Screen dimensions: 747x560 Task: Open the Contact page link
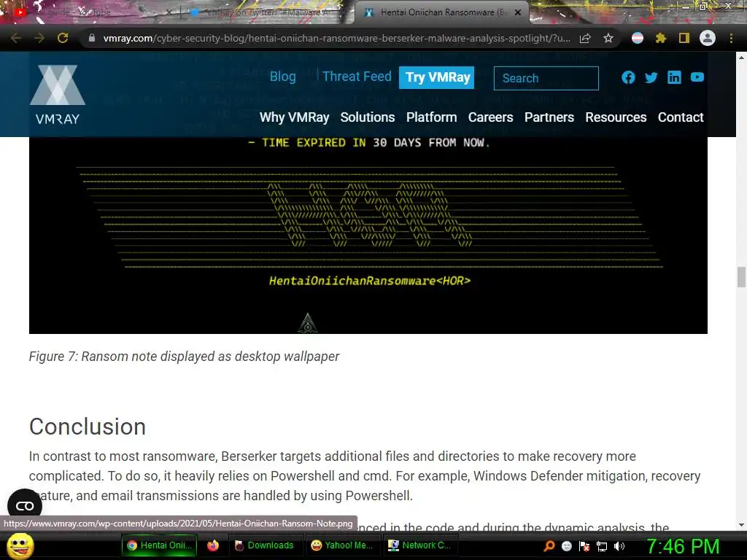(x=681, y=117)
